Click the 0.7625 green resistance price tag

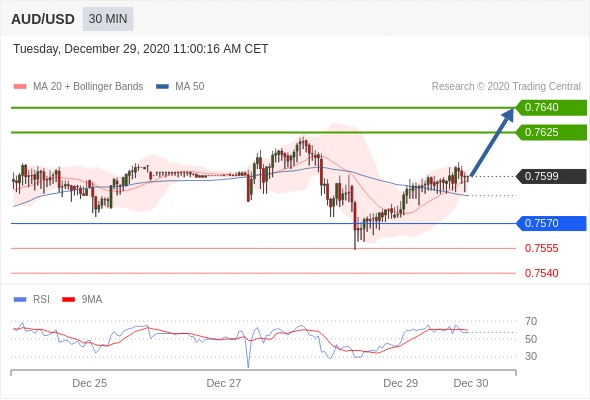[551, 132]
